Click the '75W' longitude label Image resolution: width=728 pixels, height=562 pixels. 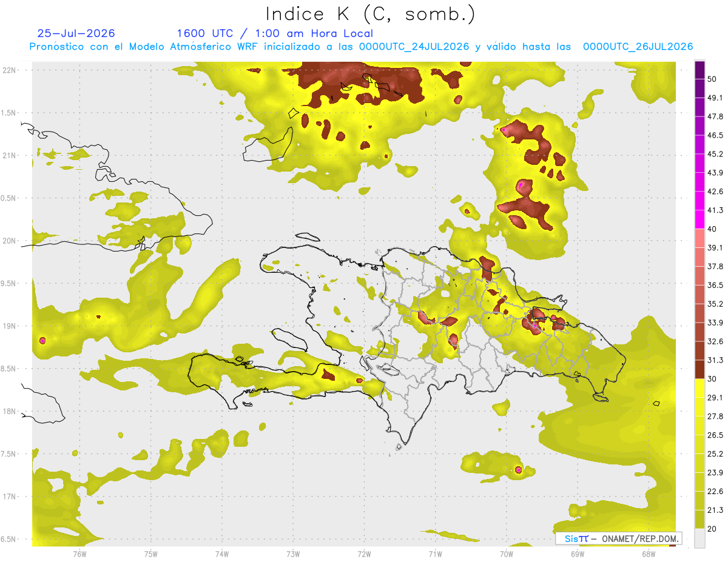pos(151,555)
